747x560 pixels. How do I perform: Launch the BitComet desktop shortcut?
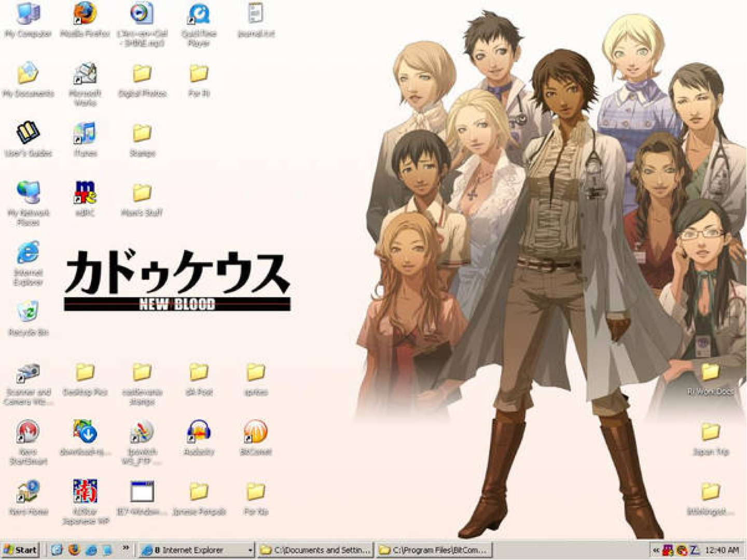255,432
